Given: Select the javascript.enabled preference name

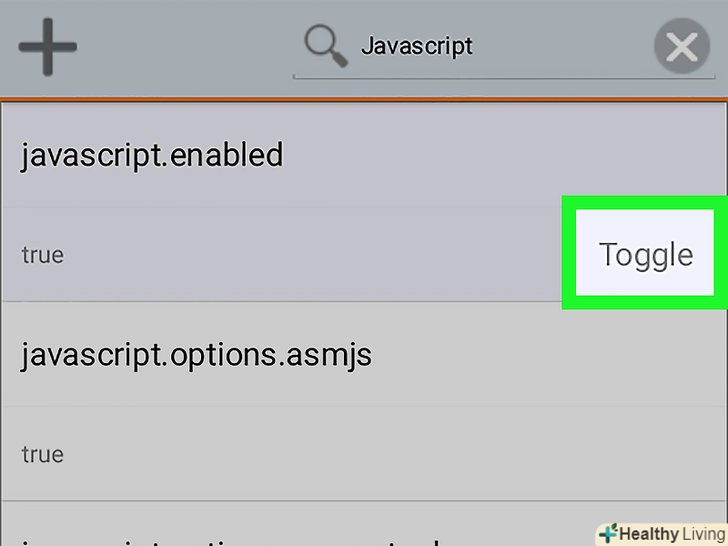Looking at the screenshot, I should pos(152,155).
